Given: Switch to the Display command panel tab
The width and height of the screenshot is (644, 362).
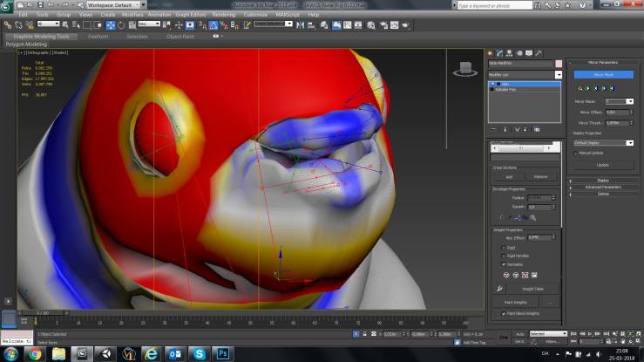Looking at the screenshot, I should 529,53.
